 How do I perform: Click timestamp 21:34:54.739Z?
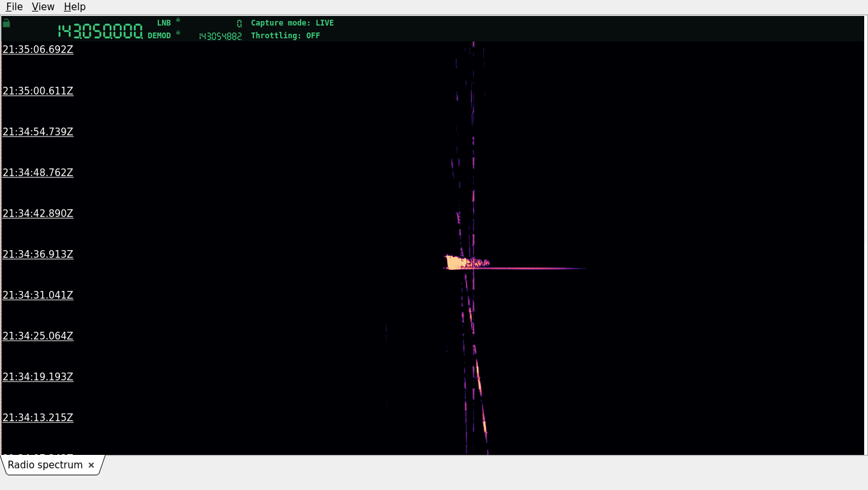tap(38, 131)
